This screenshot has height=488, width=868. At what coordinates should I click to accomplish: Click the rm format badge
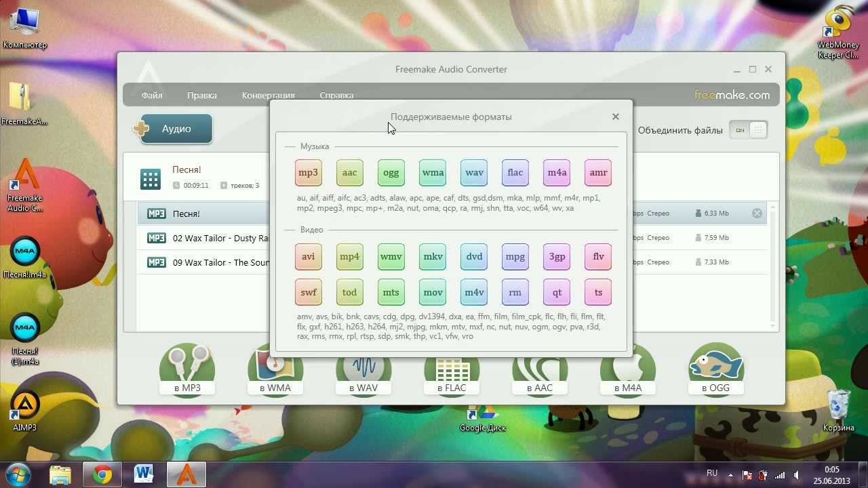pos(515,292)
